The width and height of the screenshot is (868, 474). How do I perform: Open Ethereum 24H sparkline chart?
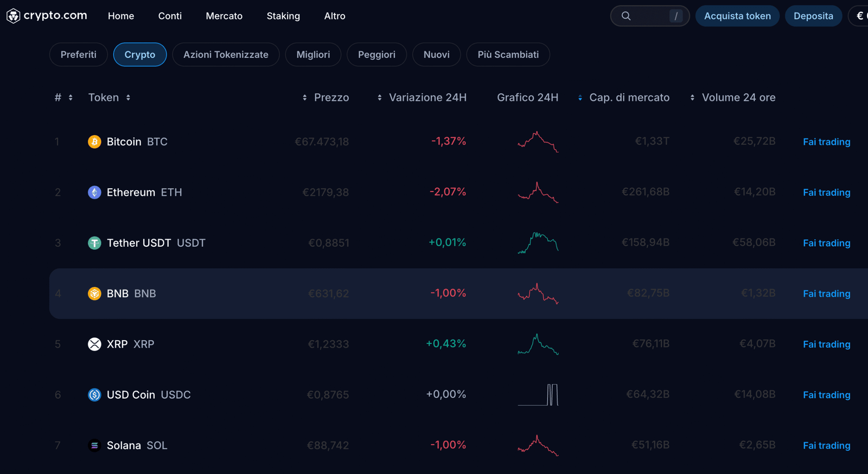[538, 193]
